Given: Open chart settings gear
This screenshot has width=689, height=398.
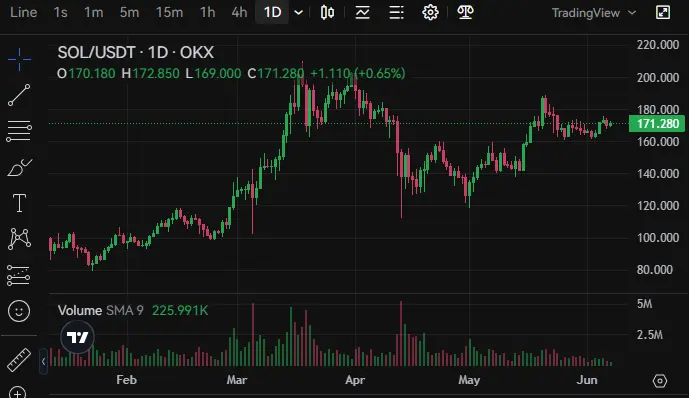Looking at the screenshot, I should tap(430, 12).
